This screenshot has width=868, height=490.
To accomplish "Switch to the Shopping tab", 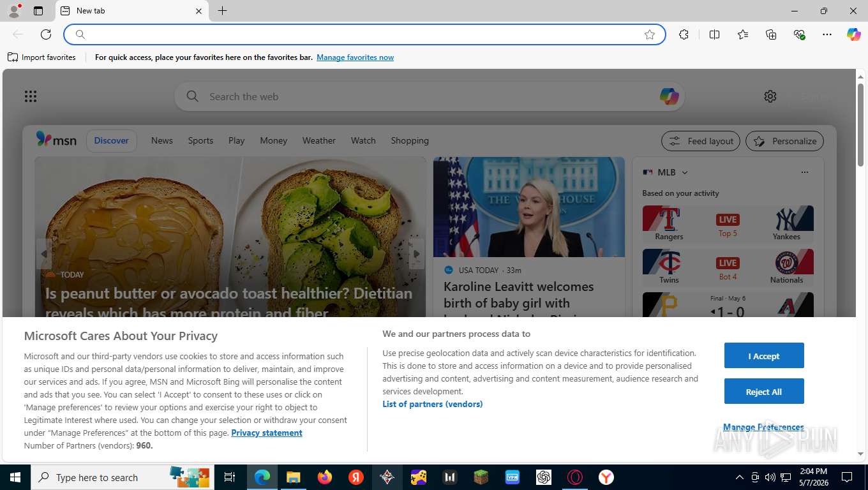I will coord(410,140).
